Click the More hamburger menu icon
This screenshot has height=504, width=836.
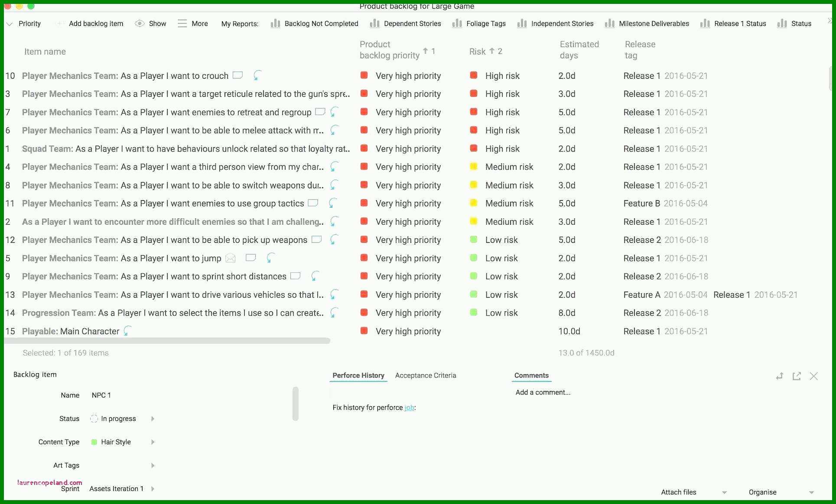point(182,23)
